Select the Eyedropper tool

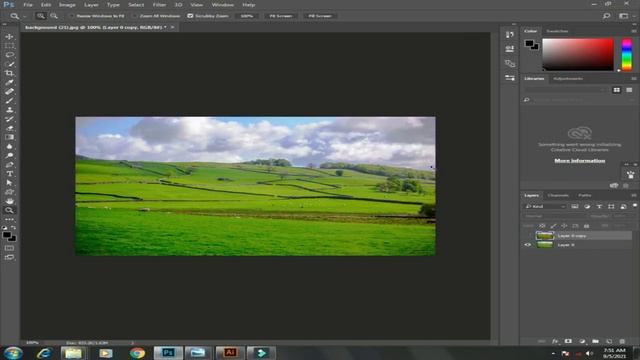click(x=9, y=82)
